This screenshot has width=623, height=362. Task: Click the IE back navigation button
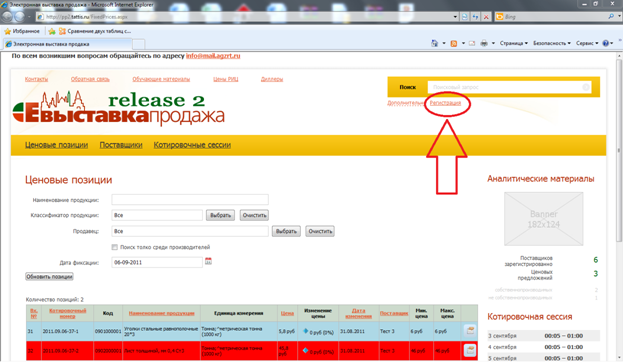point(7,16)
